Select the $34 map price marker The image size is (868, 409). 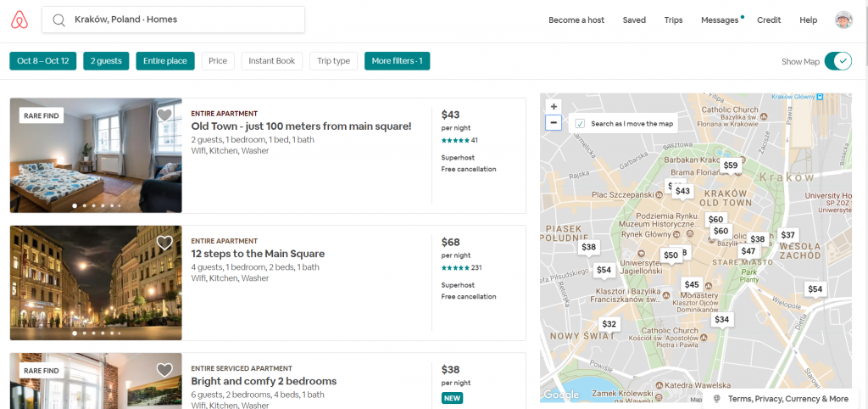722,319
